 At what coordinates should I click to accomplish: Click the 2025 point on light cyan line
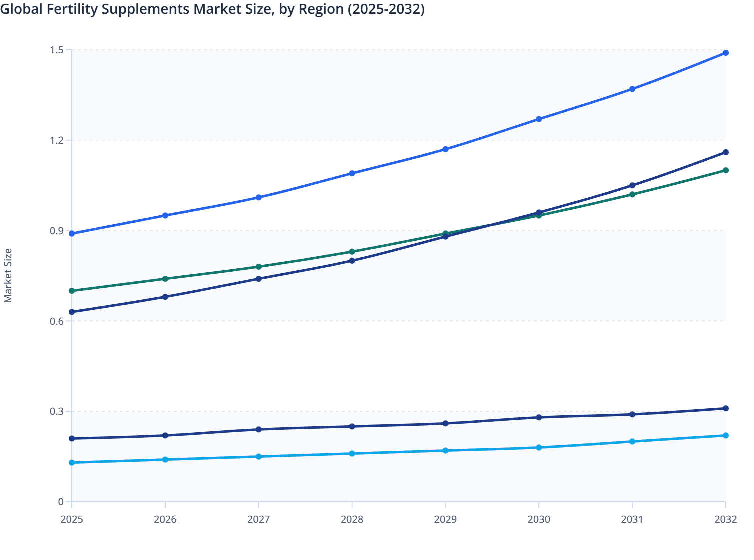click(71, 463)
